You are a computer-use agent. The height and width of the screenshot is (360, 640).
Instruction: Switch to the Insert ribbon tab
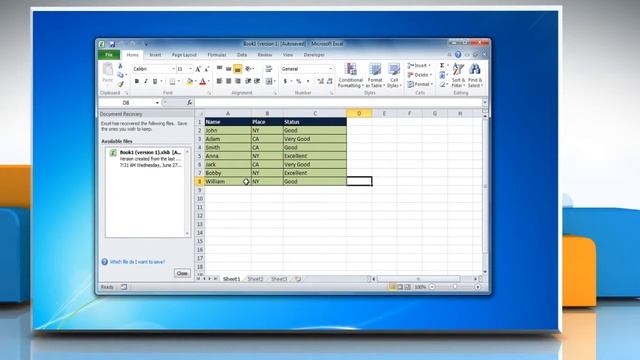(155, 55)
